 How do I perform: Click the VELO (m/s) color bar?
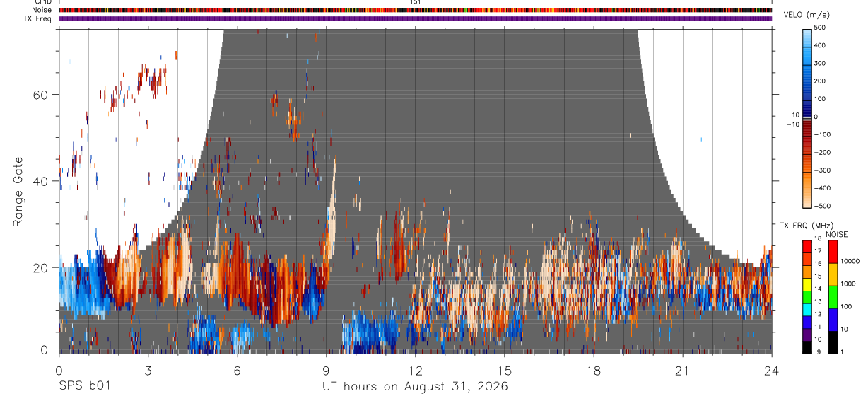point(807,117)
